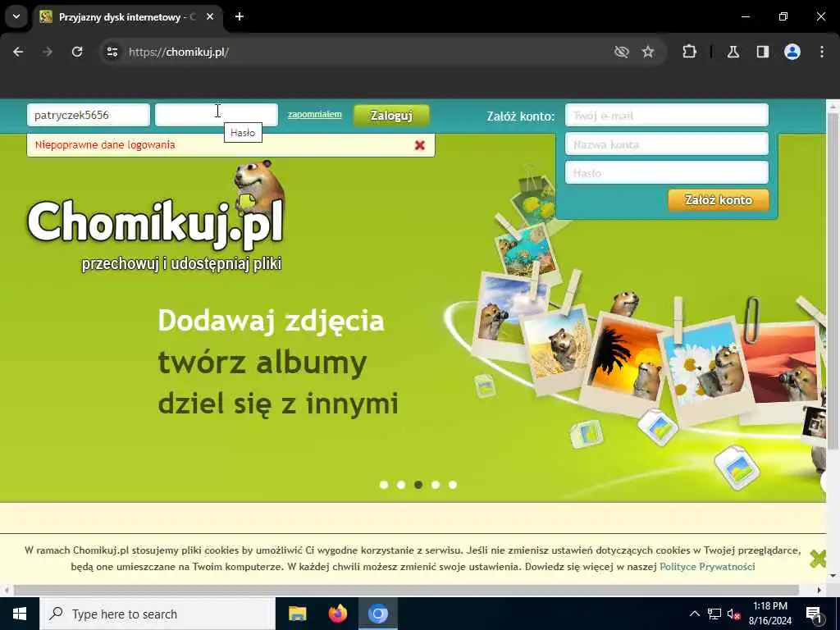This screenshot has width=840, height=630.
Task: Click the muted volume tray icon
Action: (x=734, y=614)
